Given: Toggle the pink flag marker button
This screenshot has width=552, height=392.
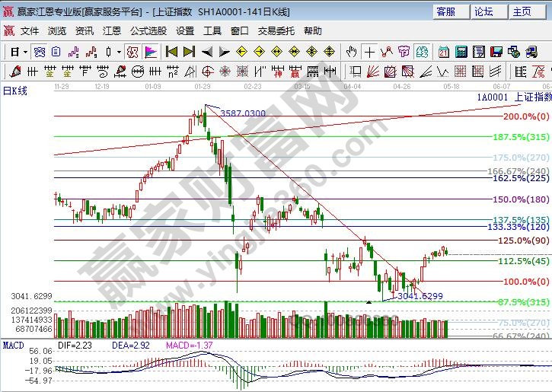Looking at the screenshot, I should [x=151, y=52].
